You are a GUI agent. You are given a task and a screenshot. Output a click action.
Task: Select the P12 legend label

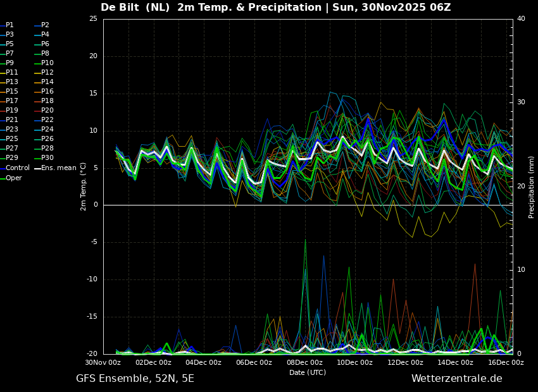[x=47, y=73]
